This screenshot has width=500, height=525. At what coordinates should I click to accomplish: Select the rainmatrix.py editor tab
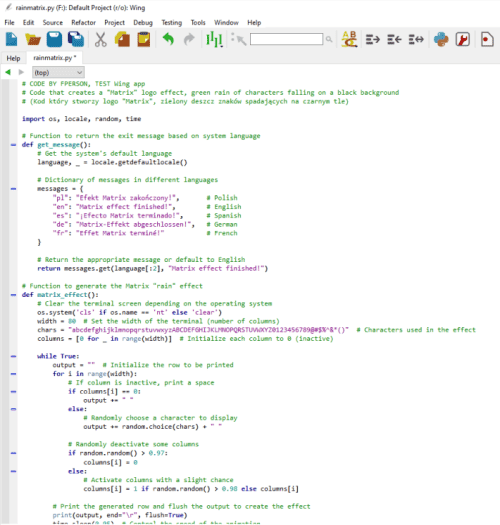pos(55,58)
